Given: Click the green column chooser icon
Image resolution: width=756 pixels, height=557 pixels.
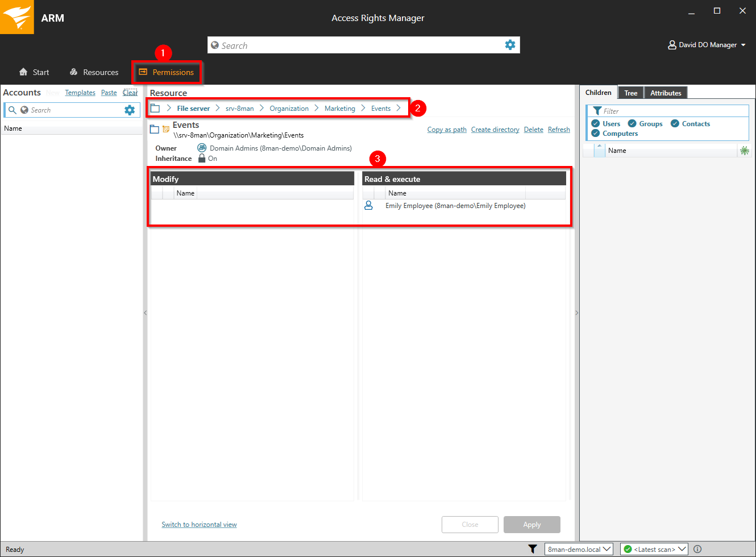Looking at the screenshot, I should click(x=744, y=151).
